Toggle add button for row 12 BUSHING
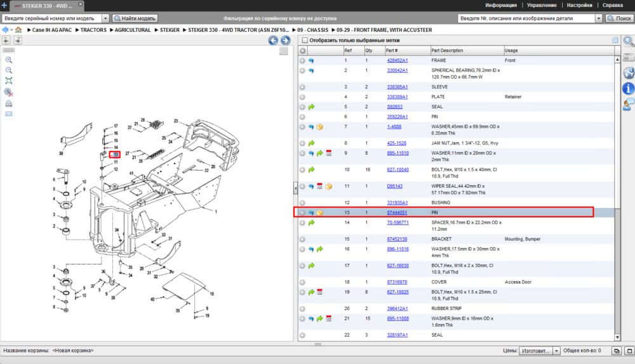This screenshot has width=635, height=364. click(302, 203)
